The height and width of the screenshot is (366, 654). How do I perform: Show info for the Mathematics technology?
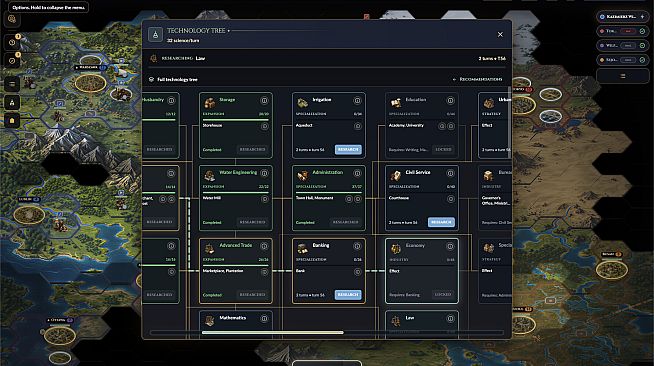(264, 318)
